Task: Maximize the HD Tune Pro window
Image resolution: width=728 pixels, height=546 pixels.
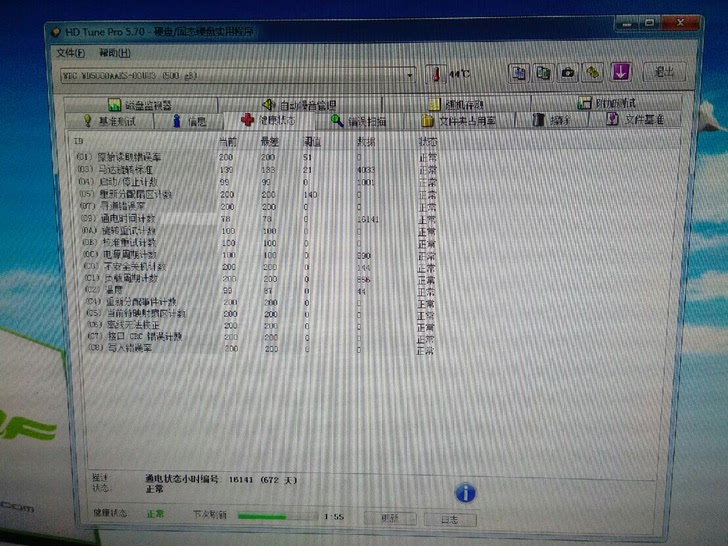Action: pos(649,23)
